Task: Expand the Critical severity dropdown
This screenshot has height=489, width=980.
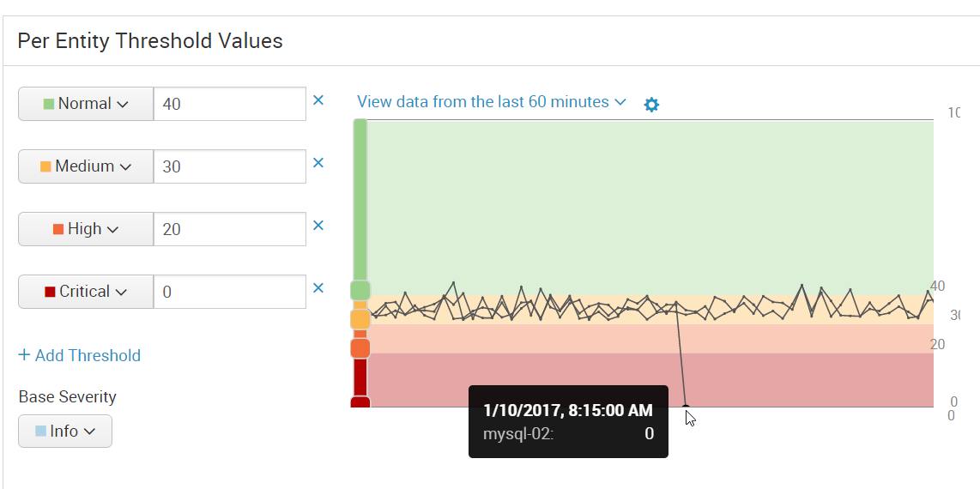Action: [86, 292]
